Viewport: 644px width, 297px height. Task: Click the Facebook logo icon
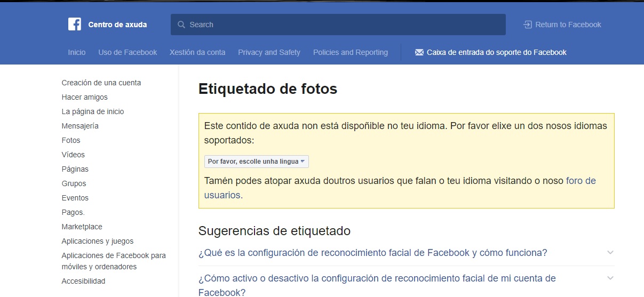pos(75,25)
